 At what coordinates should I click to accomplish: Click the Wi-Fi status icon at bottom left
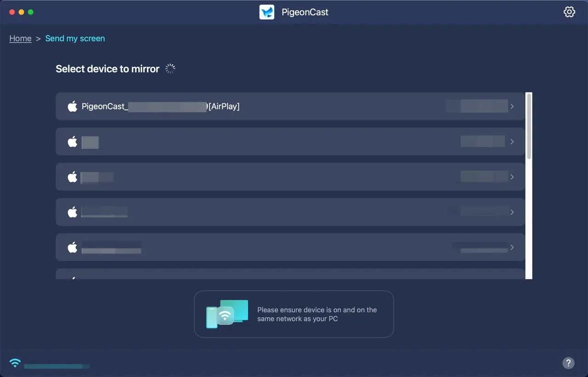(x=15, y=363)
